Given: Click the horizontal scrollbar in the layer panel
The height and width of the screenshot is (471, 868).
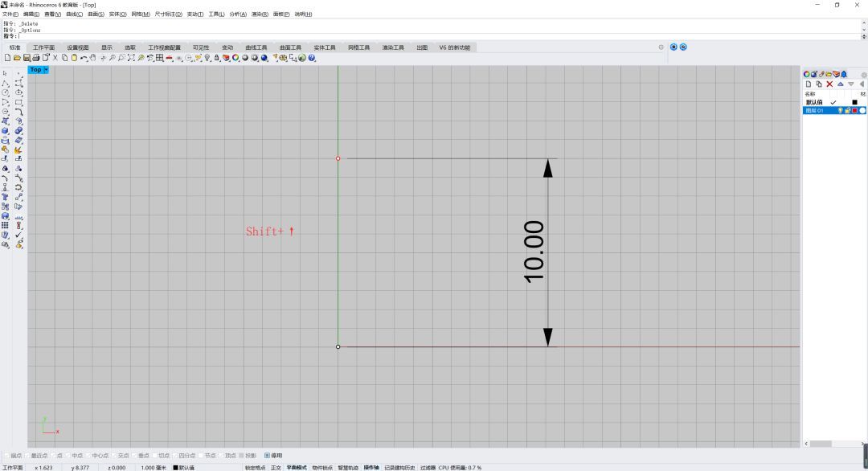Looking at the screenshot, I should [821, 444].
